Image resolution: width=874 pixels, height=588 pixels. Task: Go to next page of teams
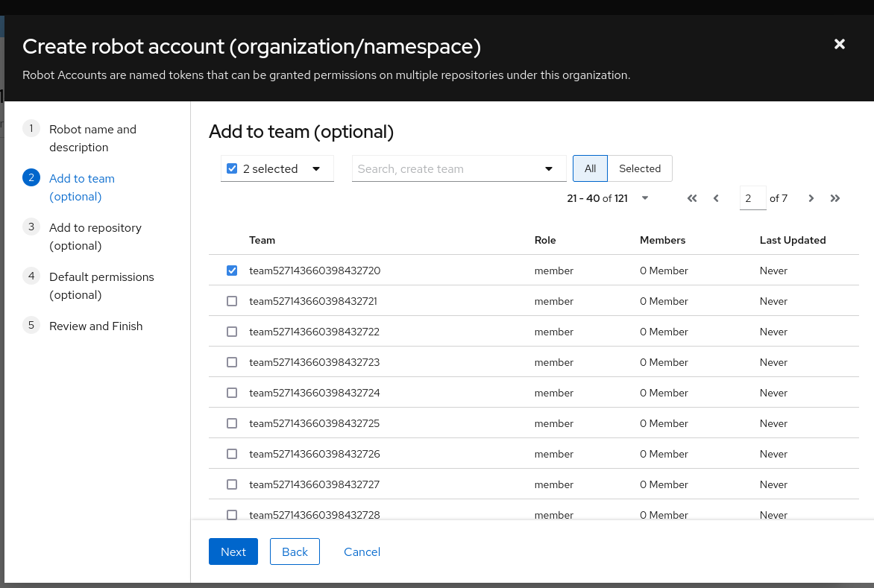[x=811, y=198]
